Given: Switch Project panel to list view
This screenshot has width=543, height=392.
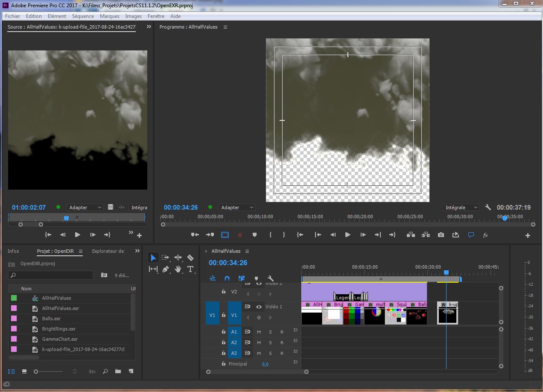Looking at the screenshot, I should click(12, 372).
